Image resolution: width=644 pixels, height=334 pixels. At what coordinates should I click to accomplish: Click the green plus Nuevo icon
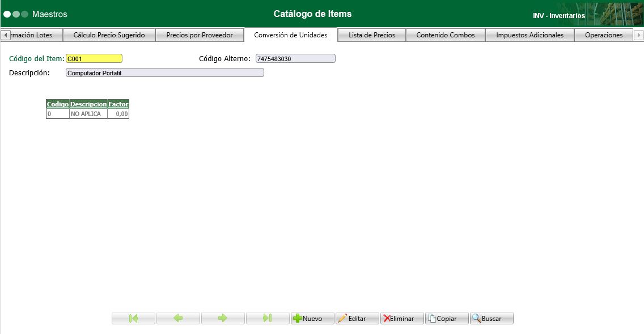click(x=297, y=318)
